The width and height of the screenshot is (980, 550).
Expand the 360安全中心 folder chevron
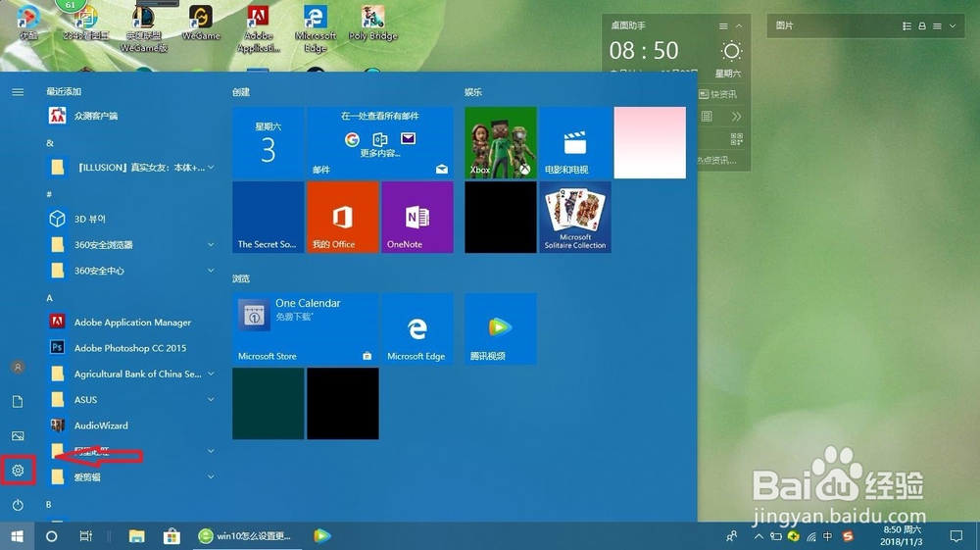pyautogui.click(x=211, y=270)
